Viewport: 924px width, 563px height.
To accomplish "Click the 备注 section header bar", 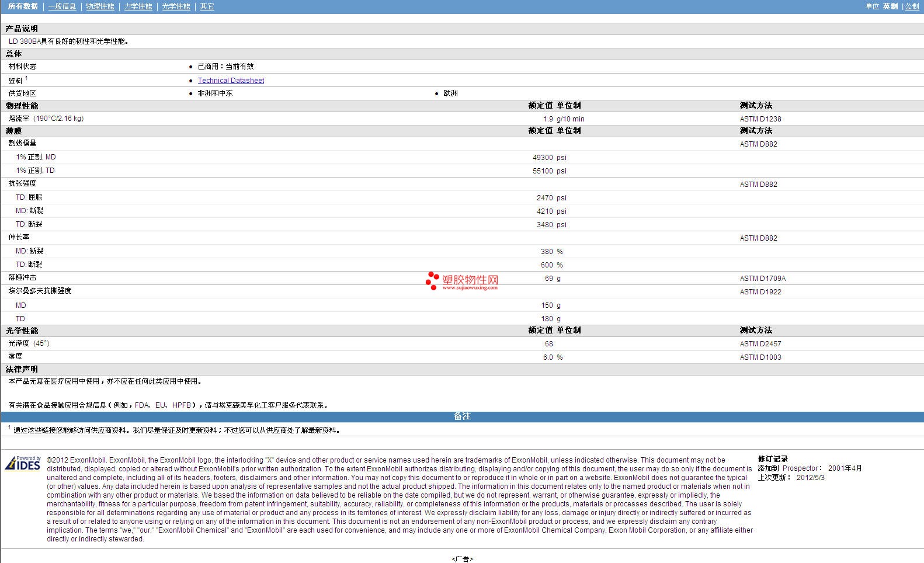I will 462,416.
